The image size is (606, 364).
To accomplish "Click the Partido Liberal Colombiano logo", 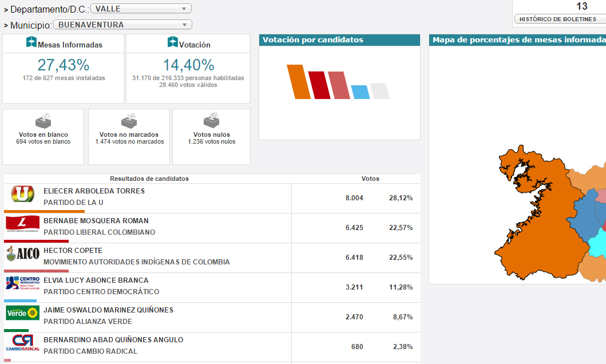I will click(x=23, y=224).
